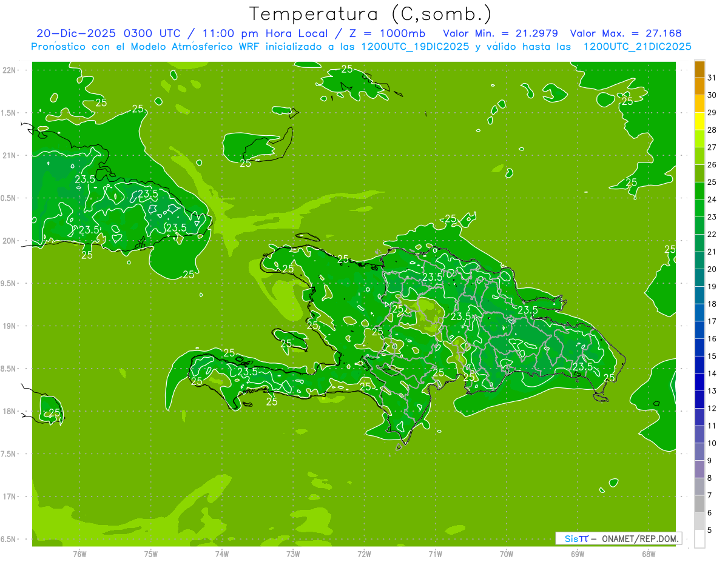Click the '73W' longitude axis label
This screenshot has height=562, width=728.
tap(293, 554)
